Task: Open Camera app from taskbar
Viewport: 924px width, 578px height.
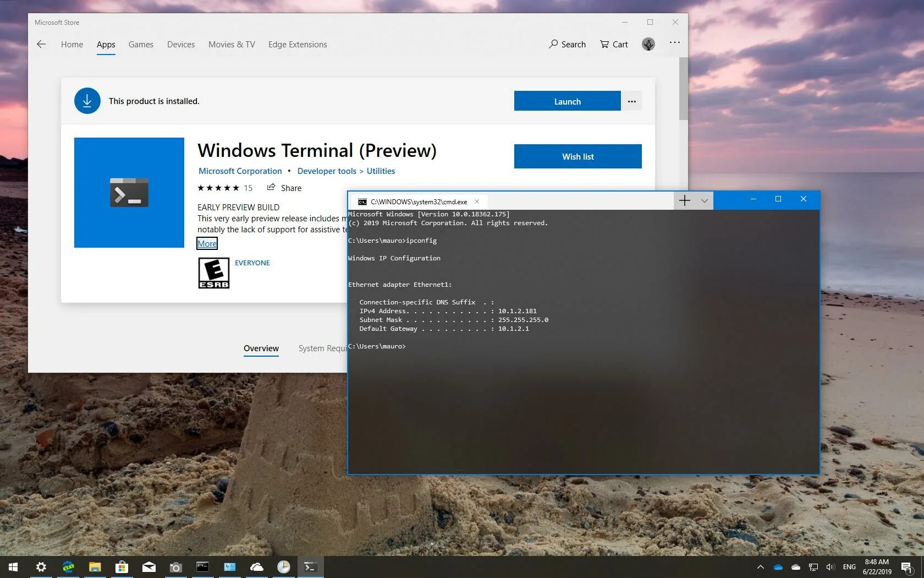Action: coord(175,567)
